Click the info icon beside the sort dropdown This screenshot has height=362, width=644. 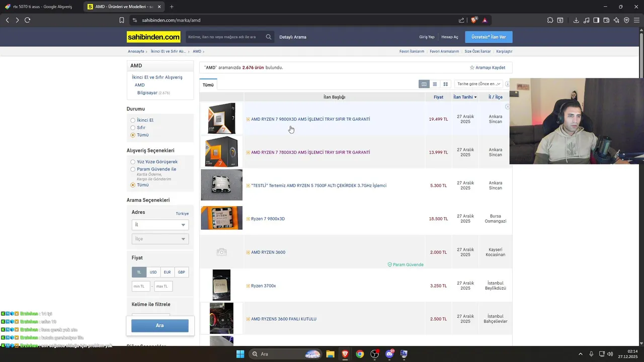[507, 84]
